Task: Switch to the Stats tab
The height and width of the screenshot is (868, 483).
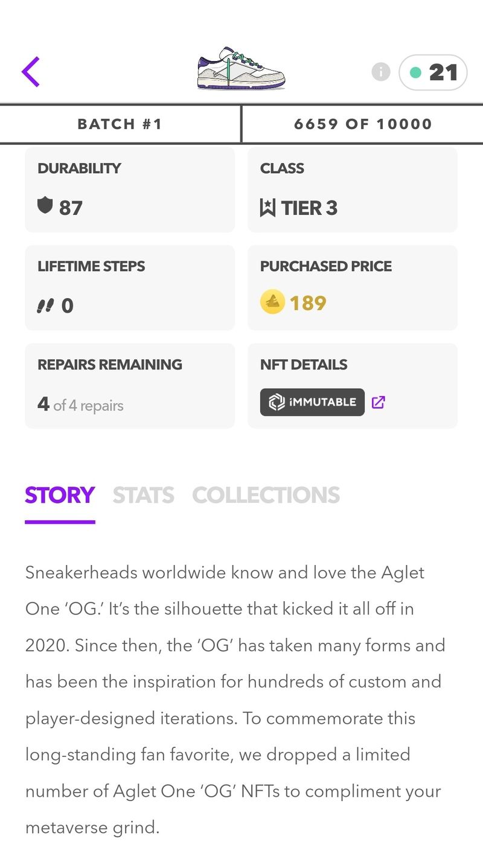Action: click(x=143, y=496)
